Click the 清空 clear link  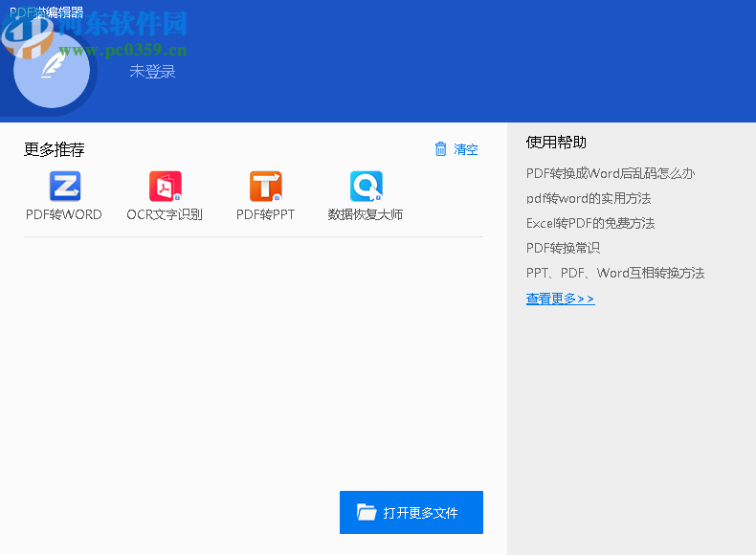point(465,149)
